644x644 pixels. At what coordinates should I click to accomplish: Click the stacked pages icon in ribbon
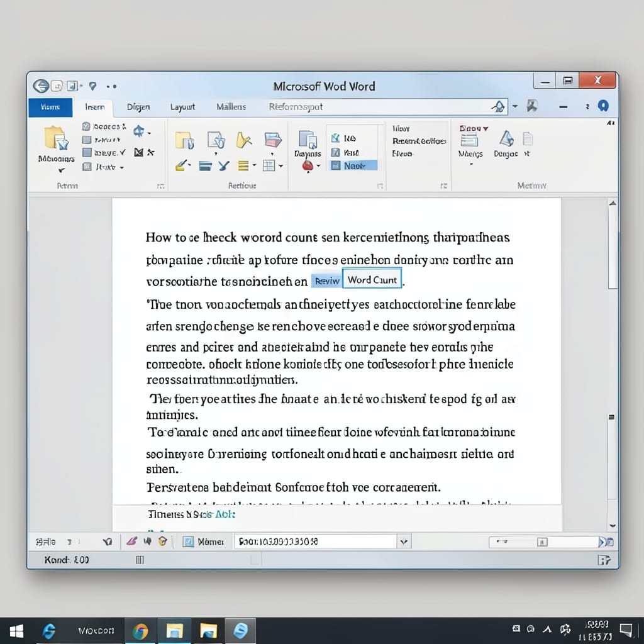tap(308, 139)
